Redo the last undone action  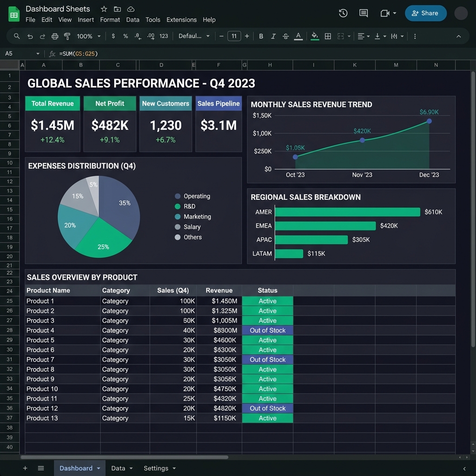click(42, 36)
